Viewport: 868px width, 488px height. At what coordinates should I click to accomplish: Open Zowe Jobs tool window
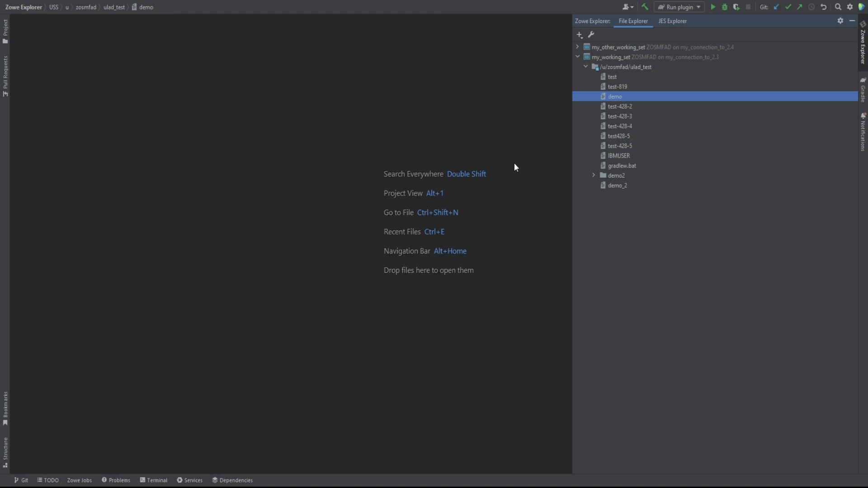pos(80,480)
